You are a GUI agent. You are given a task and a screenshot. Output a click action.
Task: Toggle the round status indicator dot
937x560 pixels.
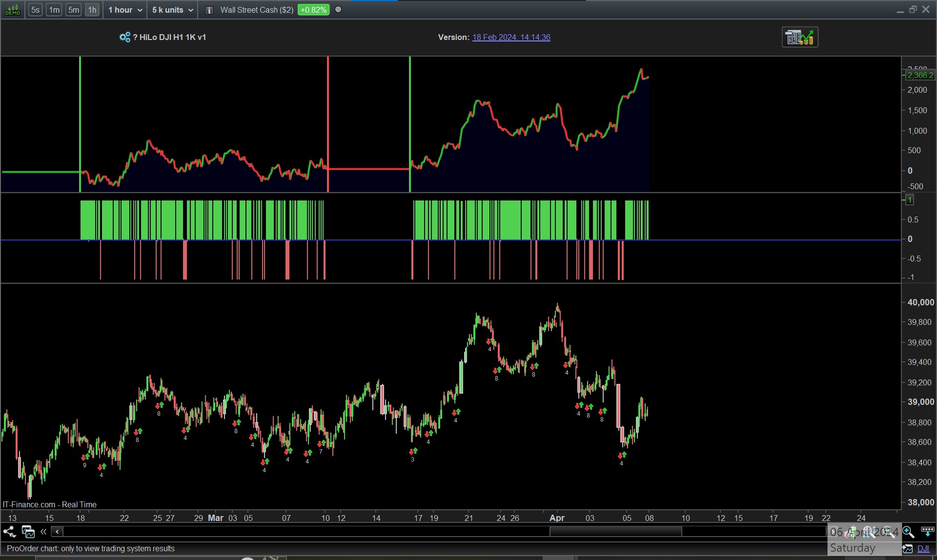(x=338, y=10)
